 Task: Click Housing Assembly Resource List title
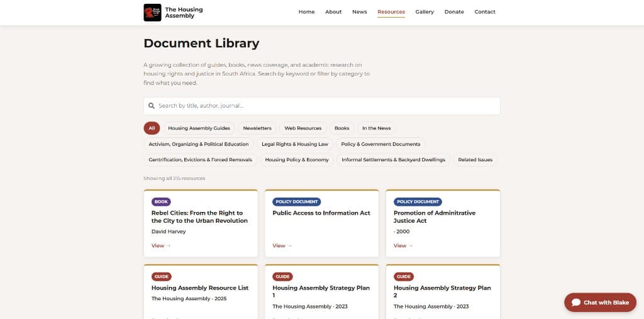(x=200, y=288)
